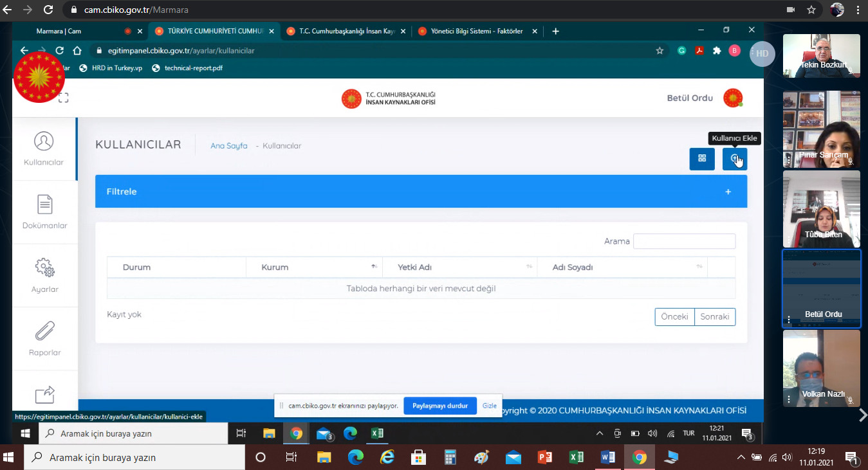
Task: Click the Arama search input field
Action: [684, 241]
